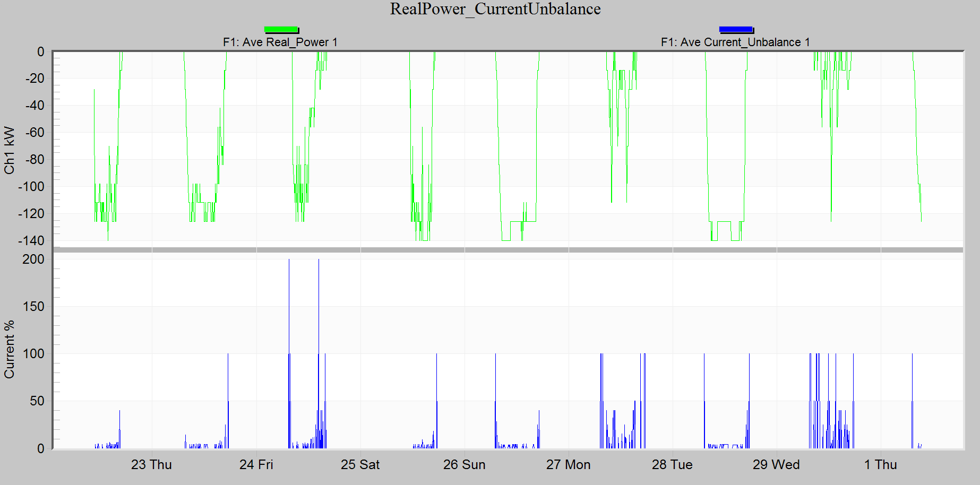Click the F1: Ave Current_Unbalance 1 legend label
This screenshot has height=485, width=980.
pos(736,42)
